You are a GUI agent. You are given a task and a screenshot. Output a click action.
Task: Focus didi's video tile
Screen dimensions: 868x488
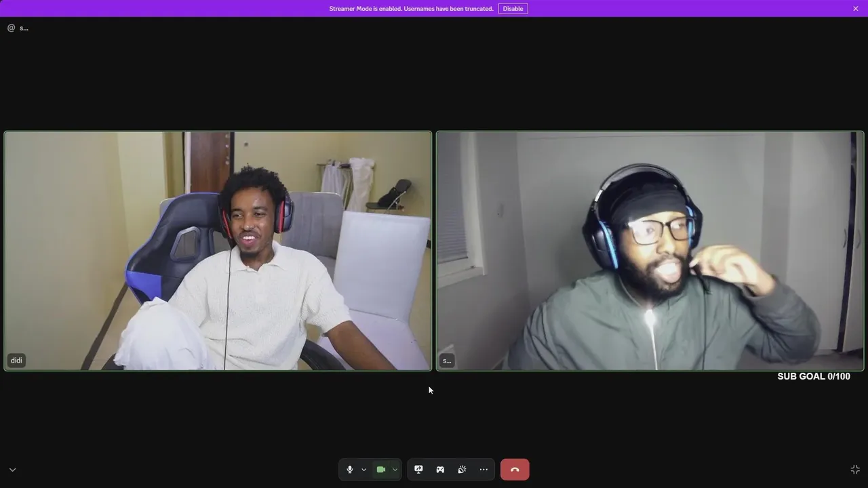click(218, 251)
